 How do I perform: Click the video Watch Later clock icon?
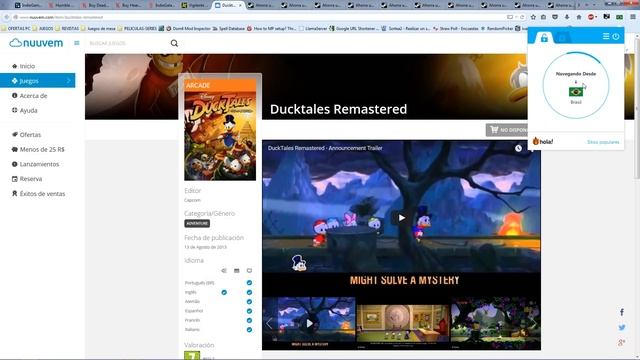pyautogui.click(x=518, y=148)
